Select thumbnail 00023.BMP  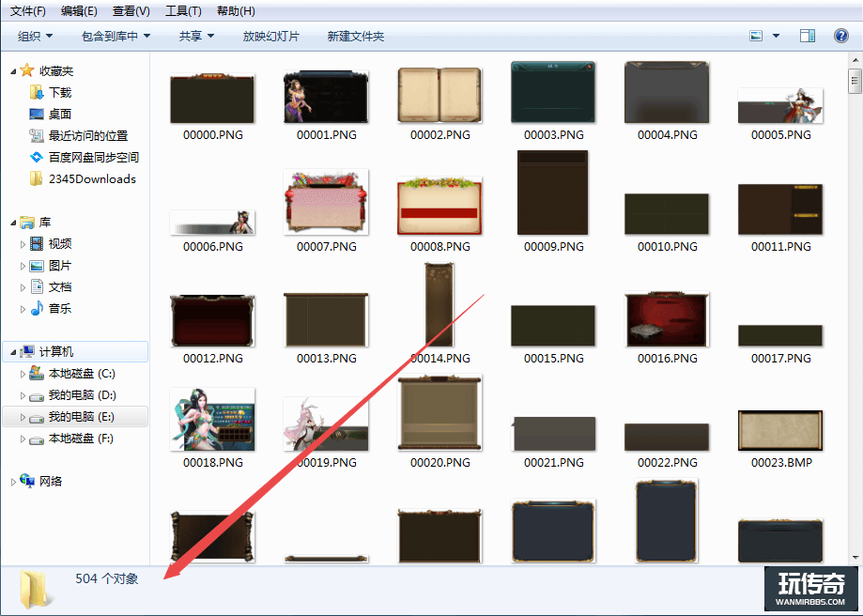(x=780, y=430)
